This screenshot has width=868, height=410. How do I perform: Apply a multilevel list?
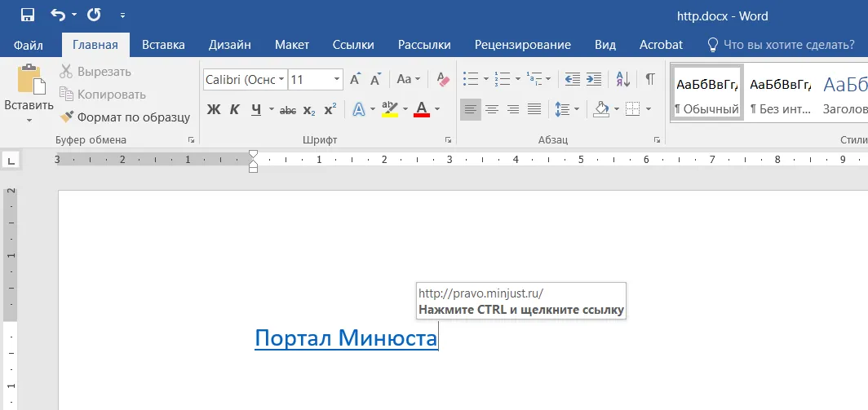coord(534,79)
